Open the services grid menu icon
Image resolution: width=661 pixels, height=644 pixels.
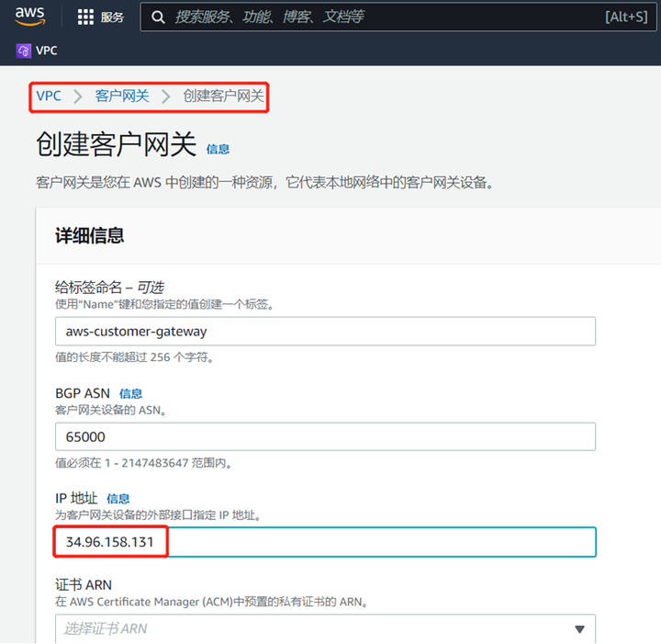[x=85, y=17]
